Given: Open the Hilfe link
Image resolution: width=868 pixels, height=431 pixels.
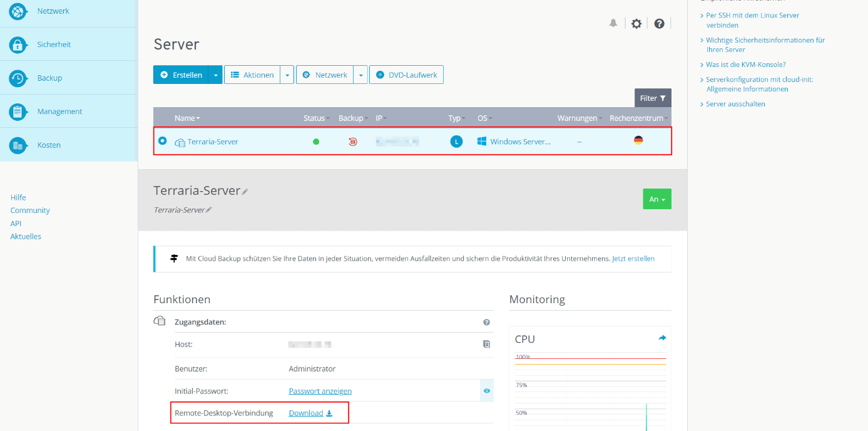Looking at the screenshot, I should pos(18,197).
